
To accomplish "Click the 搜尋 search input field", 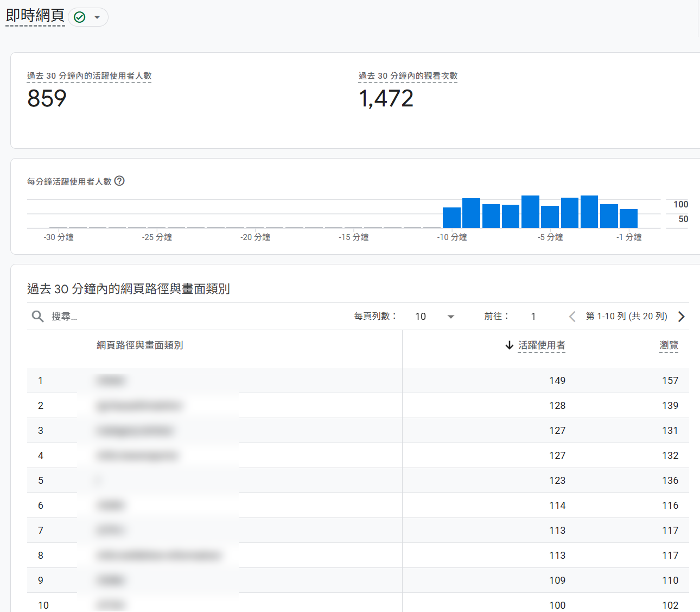I will click(x=163, y=317).
